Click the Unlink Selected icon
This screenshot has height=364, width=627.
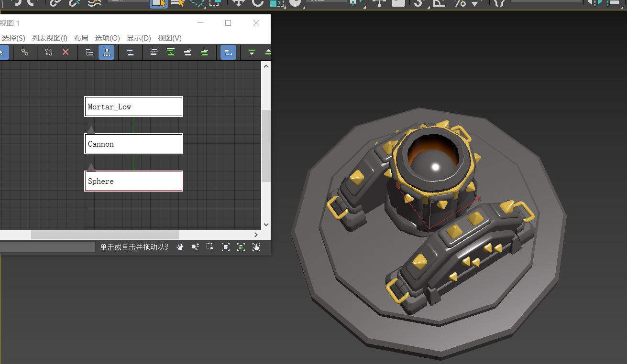(x=49, y=53)
